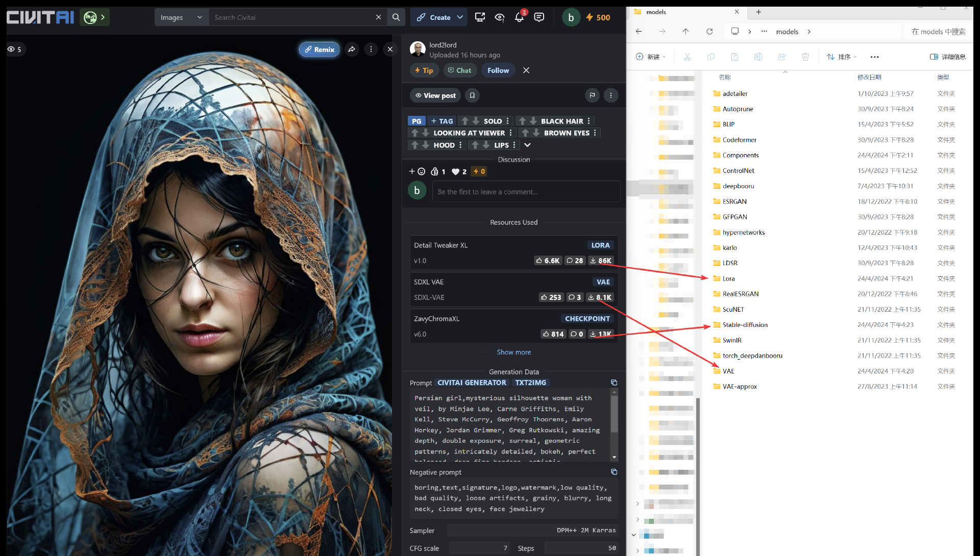Open new tab in File Explorer
Image resolution: width=980 pixels, height=556 pixels.
tap(758, 12)
